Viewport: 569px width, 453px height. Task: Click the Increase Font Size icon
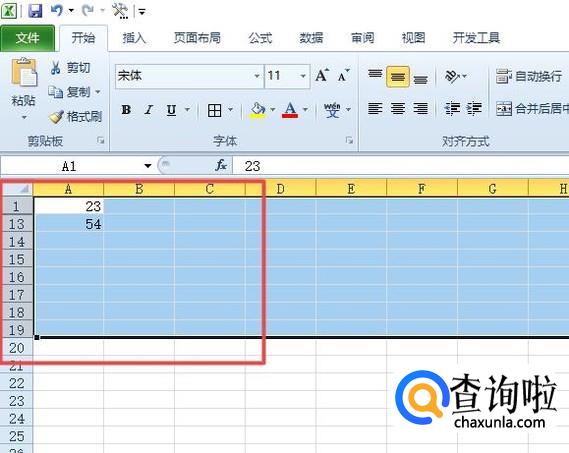(322, 76)
